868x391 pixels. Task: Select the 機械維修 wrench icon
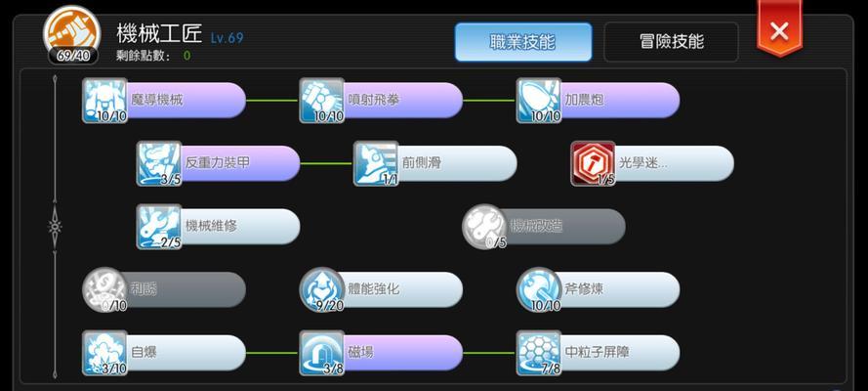(x=159, y=227)
